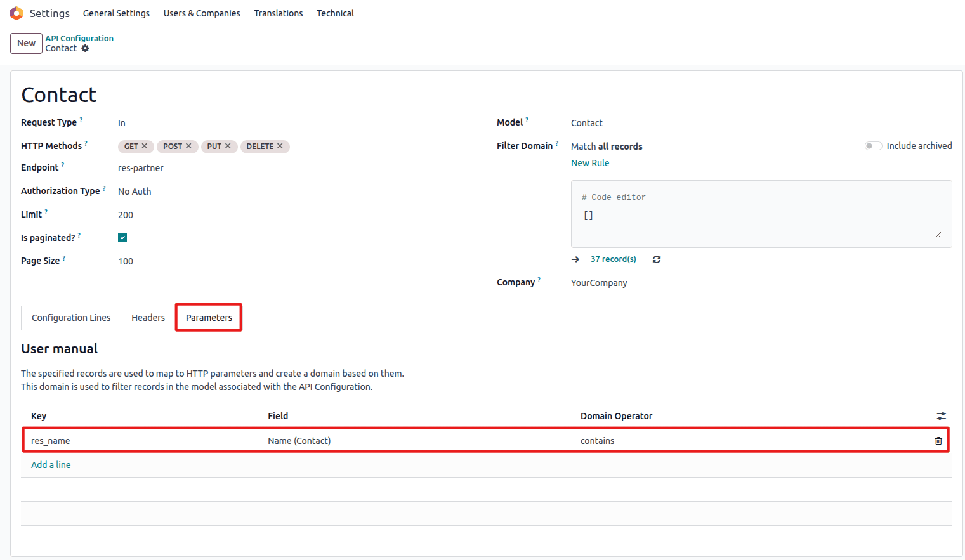Click the arrow icon next to 37 record(s)

pyautogui.click(x=575, y=259)
